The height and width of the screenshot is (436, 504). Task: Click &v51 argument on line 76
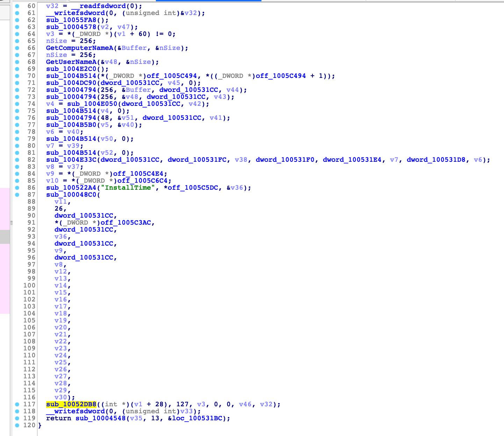126,118
